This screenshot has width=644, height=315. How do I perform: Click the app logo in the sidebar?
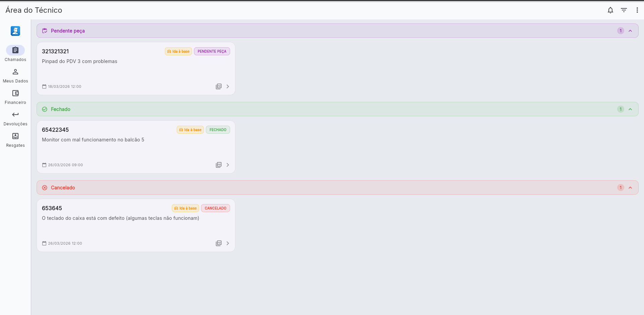tap(15, 31)
